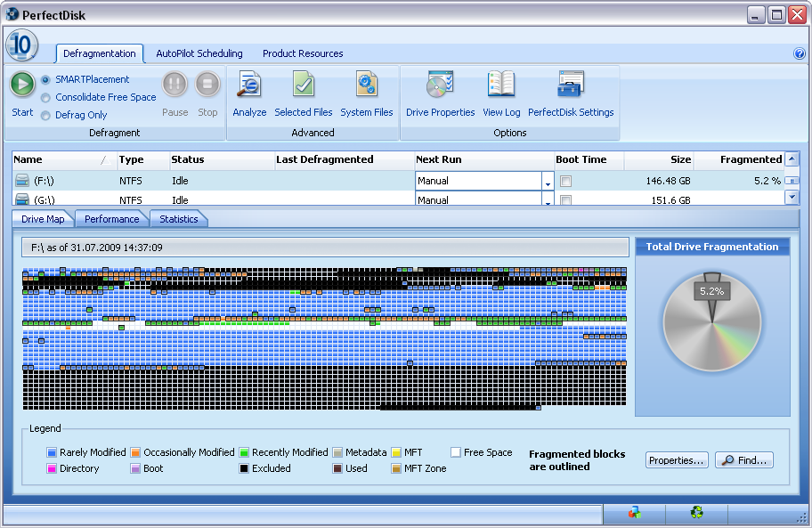This screenshot has width=812, height=528.
Task: Click the Recently Modified green legend swatch
Action: pyautogui.click(x=244, y=452)
